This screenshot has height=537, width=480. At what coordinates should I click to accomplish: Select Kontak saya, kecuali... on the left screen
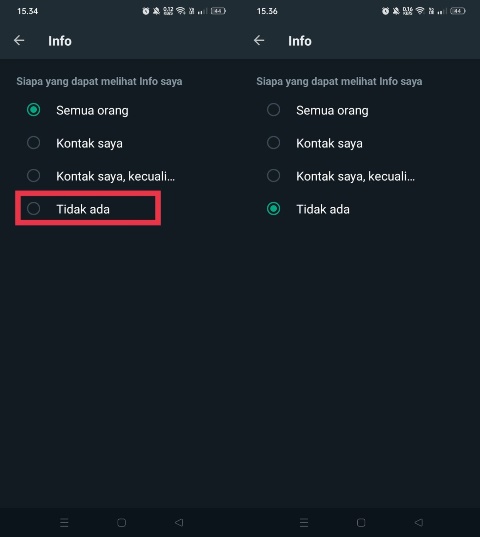pyautogui.click(x=34, y=176)
